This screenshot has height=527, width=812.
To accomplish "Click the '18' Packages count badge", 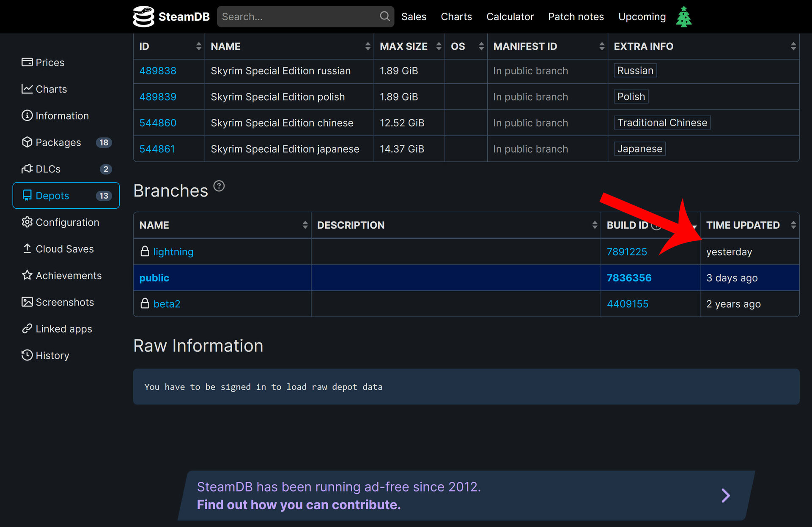I will coord(104,142).
